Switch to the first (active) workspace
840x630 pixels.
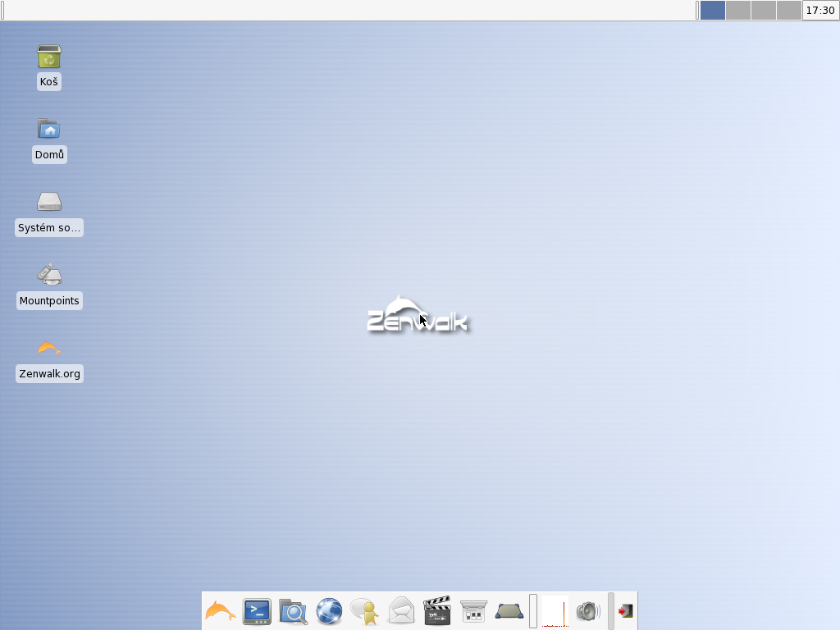[713, 10]
